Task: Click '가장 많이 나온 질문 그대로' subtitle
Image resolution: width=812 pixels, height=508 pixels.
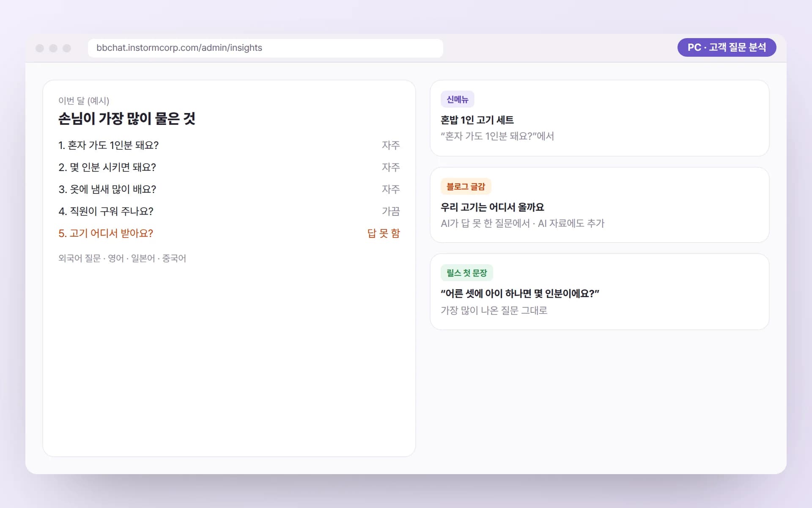Action: pyautogui.click(x=494, y=311)
